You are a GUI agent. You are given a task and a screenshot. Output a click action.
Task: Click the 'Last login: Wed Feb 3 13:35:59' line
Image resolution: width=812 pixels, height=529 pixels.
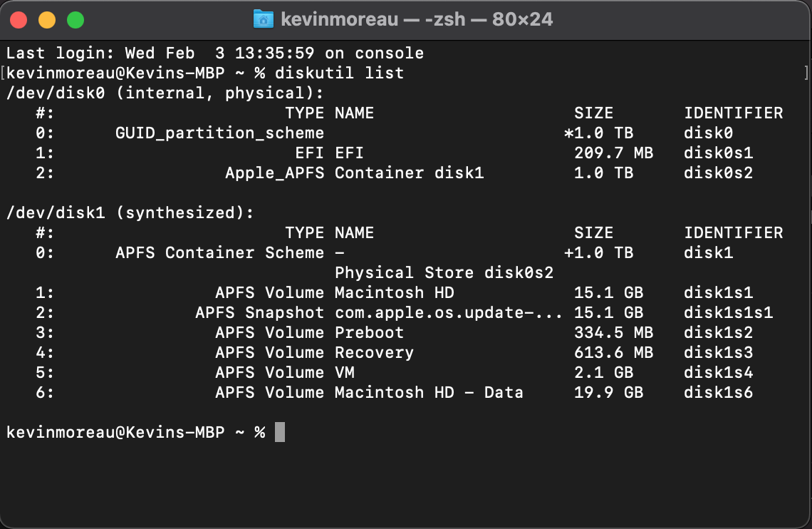pos(215,53)
